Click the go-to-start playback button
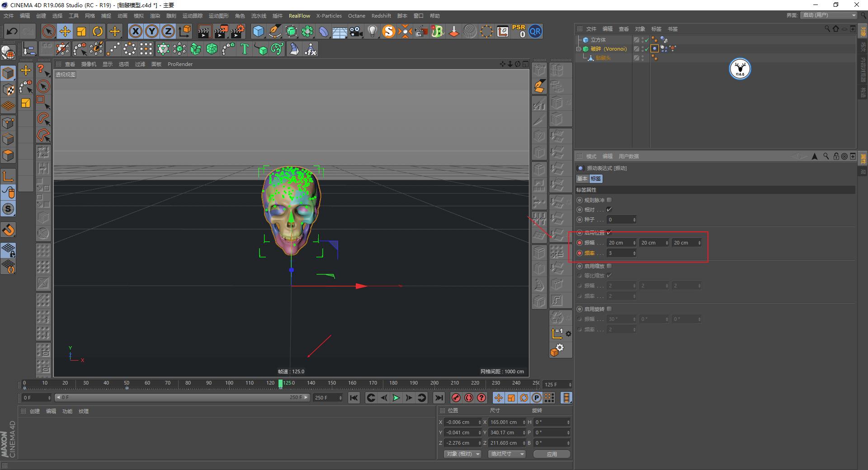This screenshot has height=470, width=868. [354, 398]
